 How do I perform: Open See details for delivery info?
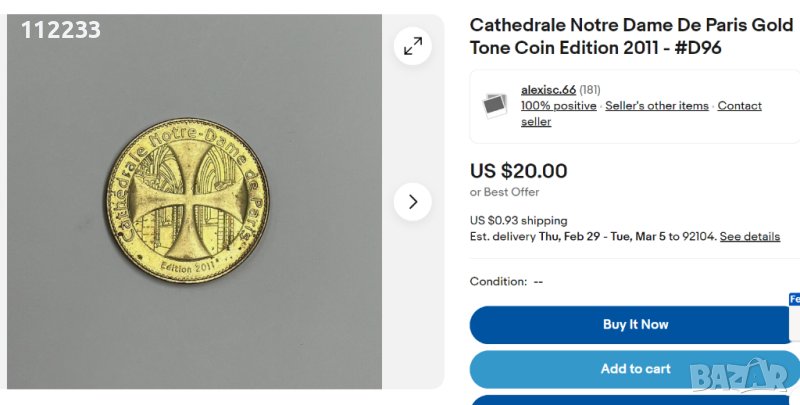point(749,237)
